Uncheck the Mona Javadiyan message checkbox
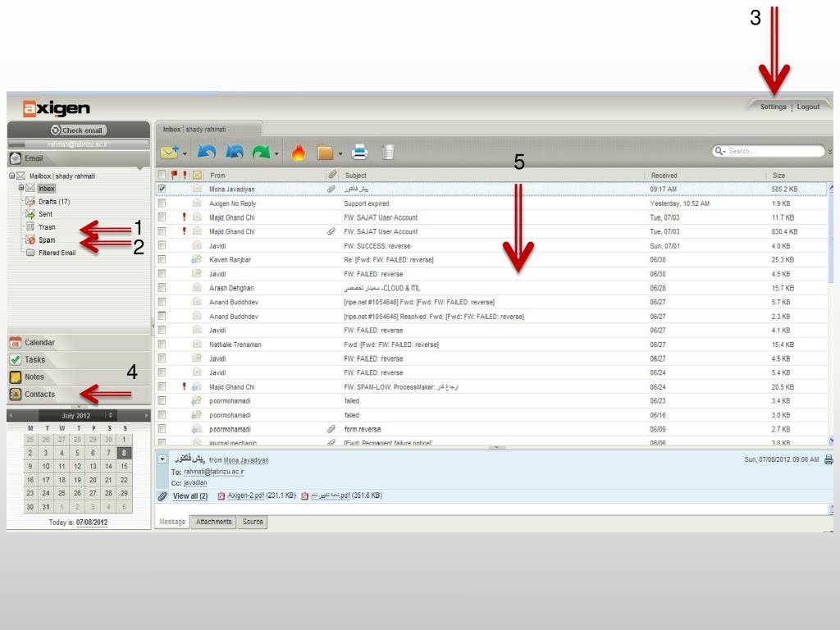 162,189
